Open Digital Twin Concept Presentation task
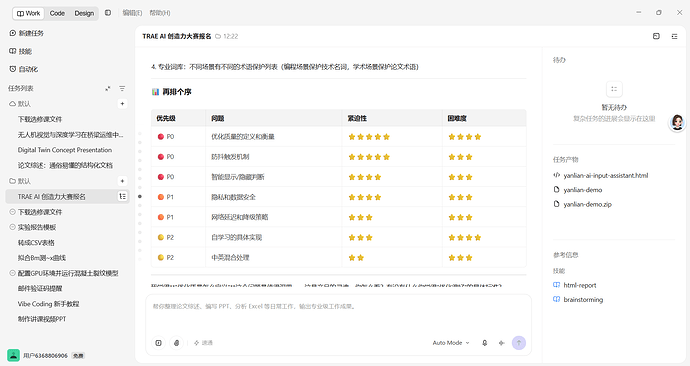The width and height of the screenshot is (690, 366). 65,150
